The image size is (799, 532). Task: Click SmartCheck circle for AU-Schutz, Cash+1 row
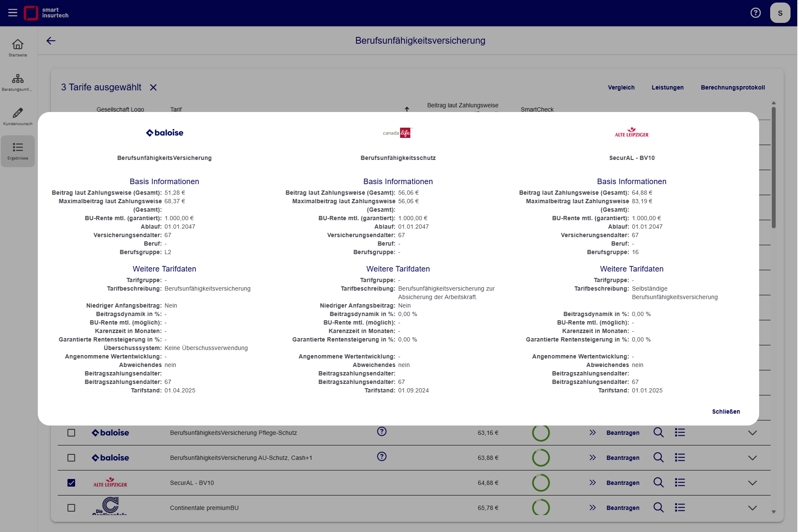[x=541, y=458]
